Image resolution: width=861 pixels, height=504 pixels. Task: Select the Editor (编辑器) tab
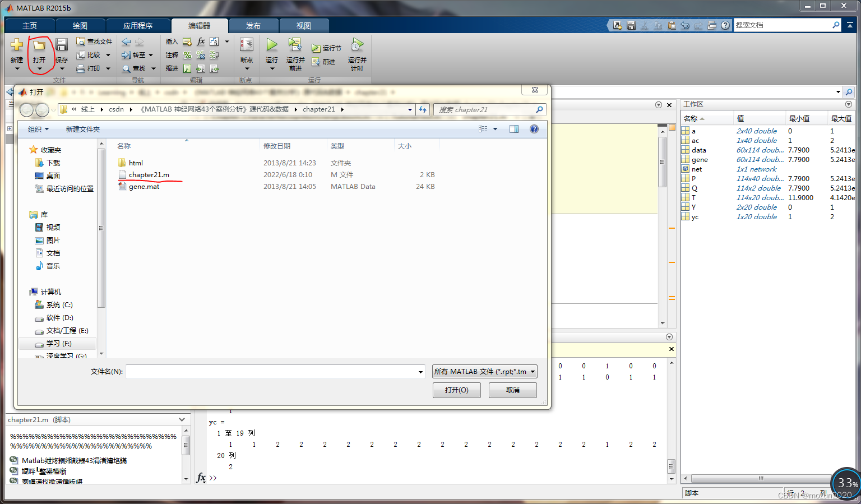[200, 26]
